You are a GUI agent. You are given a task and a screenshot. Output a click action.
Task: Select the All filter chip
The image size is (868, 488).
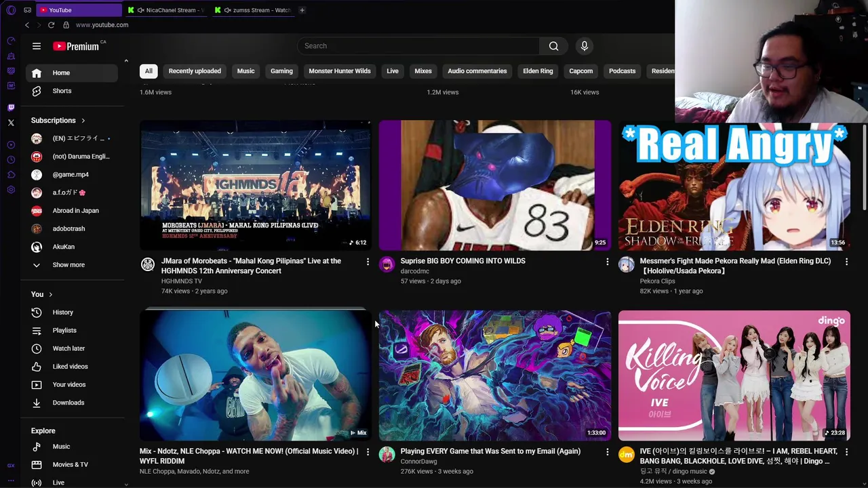(x=149, y=71)
